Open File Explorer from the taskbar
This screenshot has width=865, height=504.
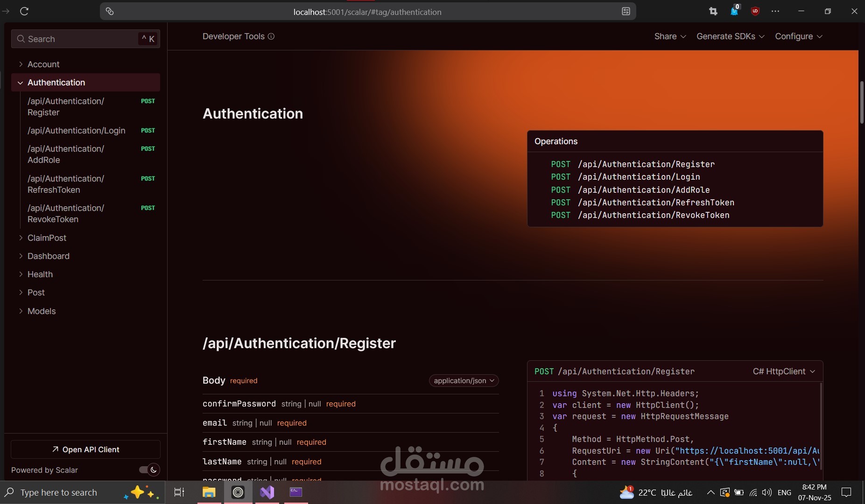pos(209,492)
